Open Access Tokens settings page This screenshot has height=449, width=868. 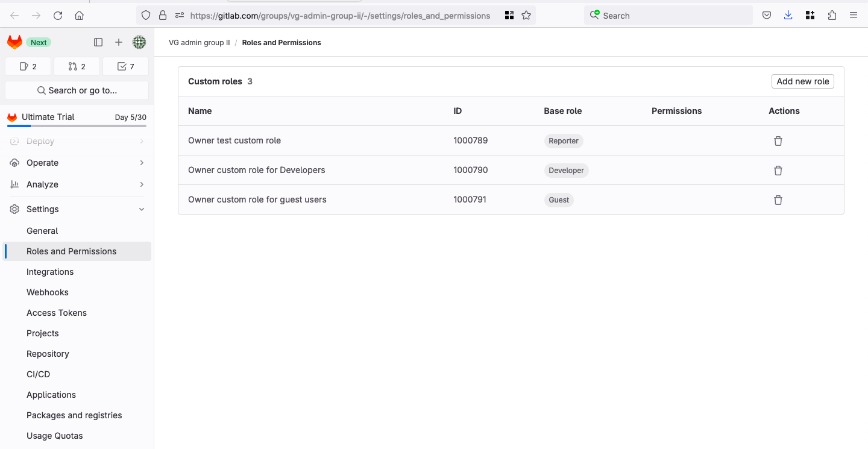(57, 313)
